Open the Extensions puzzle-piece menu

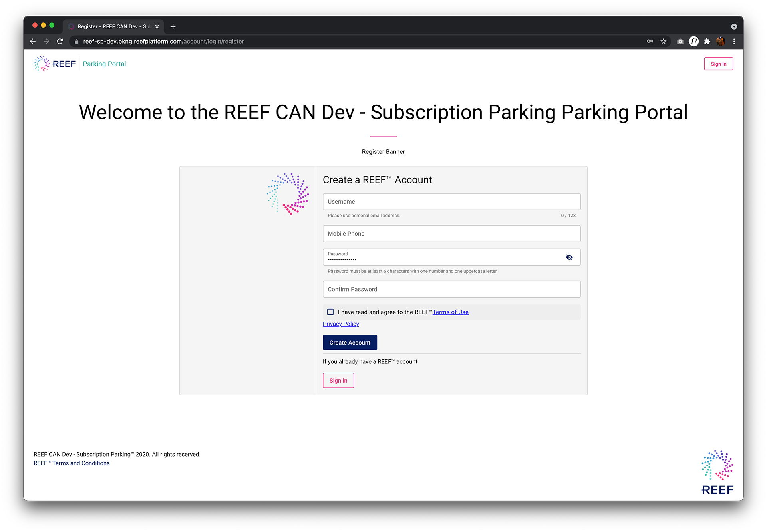[707, 41]
